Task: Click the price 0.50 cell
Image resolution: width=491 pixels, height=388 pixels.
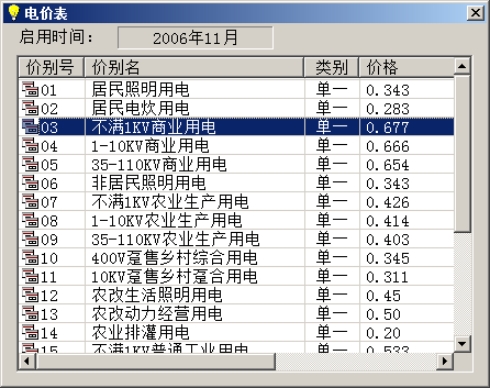Action: tap(383, 314)
